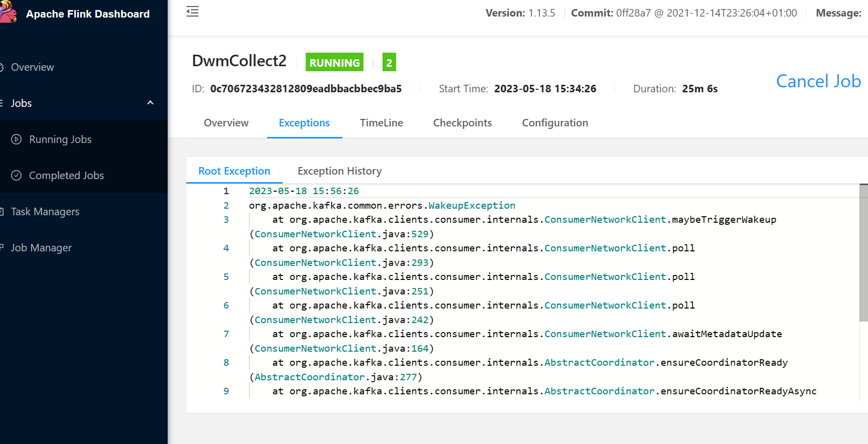Click ensureCoordinatorReady in line 8

coord(724,363)
